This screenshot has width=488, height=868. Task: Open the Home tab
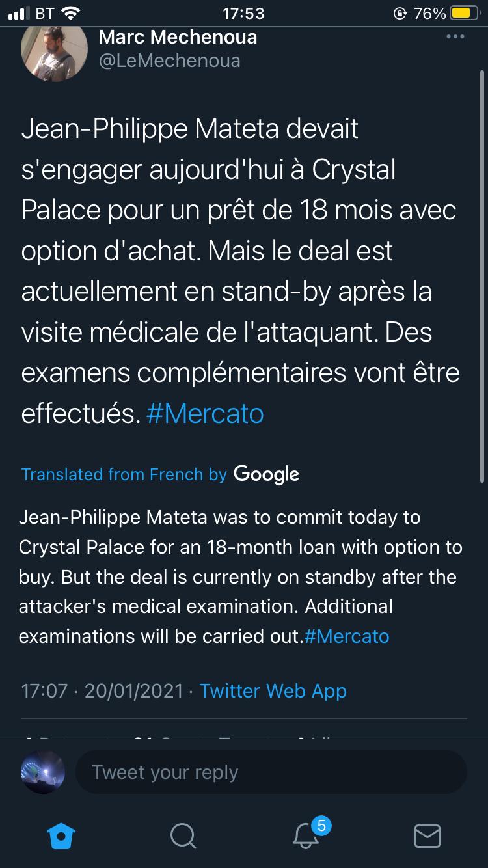coord(62,835)
